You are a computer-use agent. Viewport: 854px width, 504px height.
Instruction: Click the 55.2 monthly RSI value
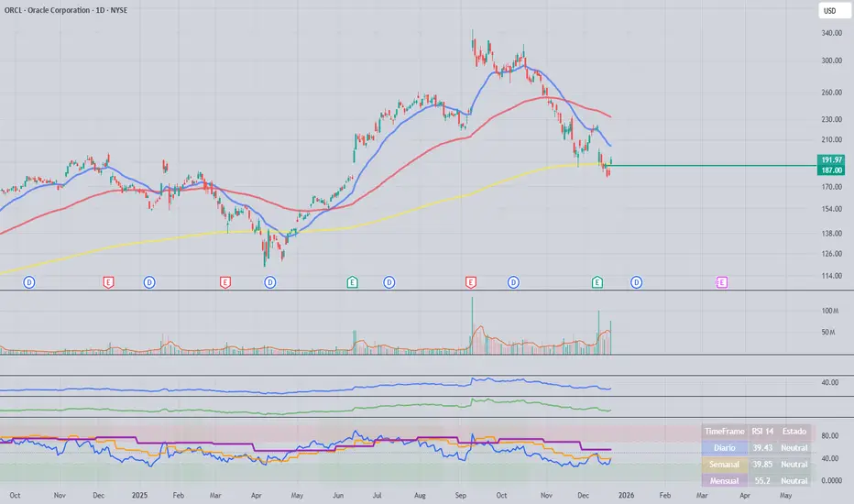click(762, 480)
